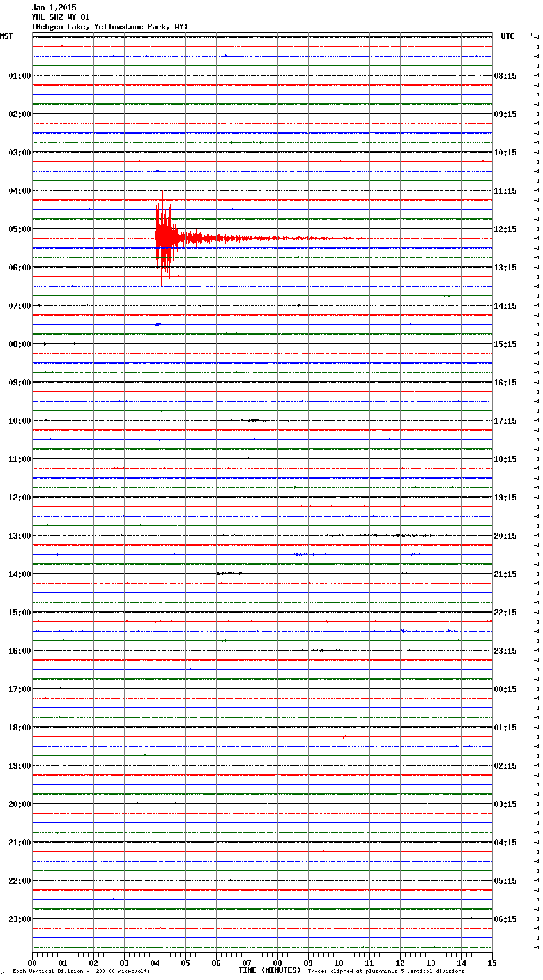Select the 17:00 MST hour label

(20, 689)
